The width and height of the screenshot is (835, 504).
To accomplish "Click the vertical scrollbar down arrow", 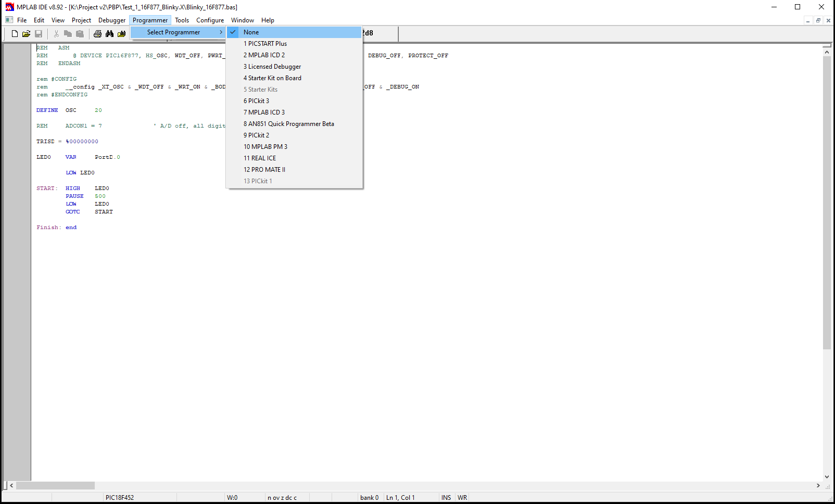I will click(827, 476).
